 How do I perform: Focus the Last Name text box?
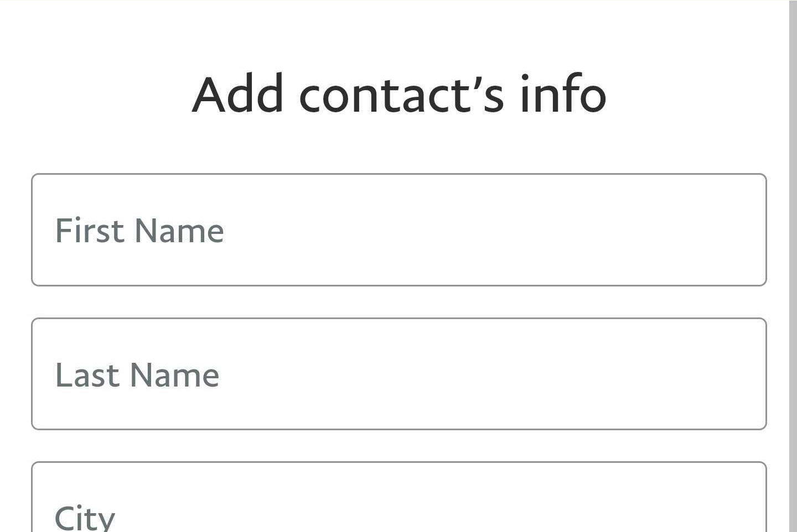click(x=398, y=374)
